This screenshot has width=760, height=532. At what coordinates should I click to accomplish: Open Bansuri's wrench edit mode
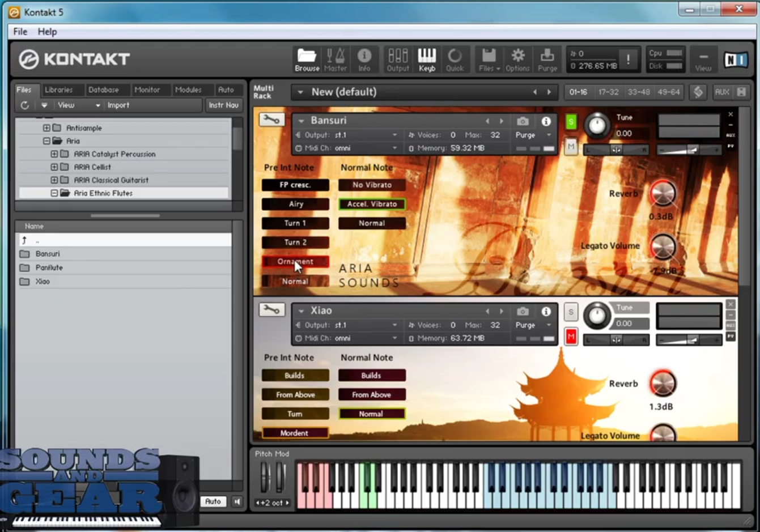[x=271, y=120]
